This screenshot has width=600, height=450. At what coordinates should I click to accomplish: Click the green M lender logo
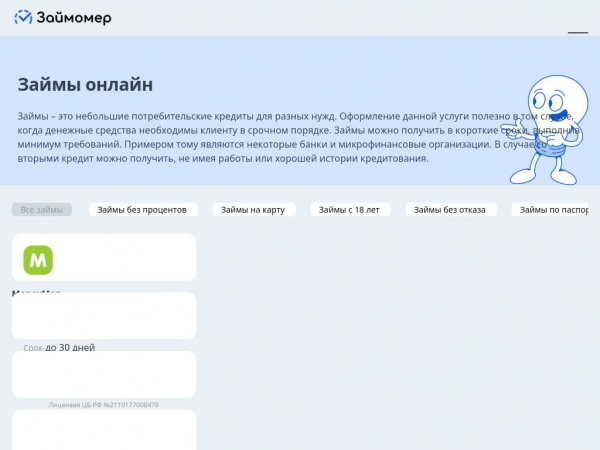pyautogui.click(x=38, y=260)
